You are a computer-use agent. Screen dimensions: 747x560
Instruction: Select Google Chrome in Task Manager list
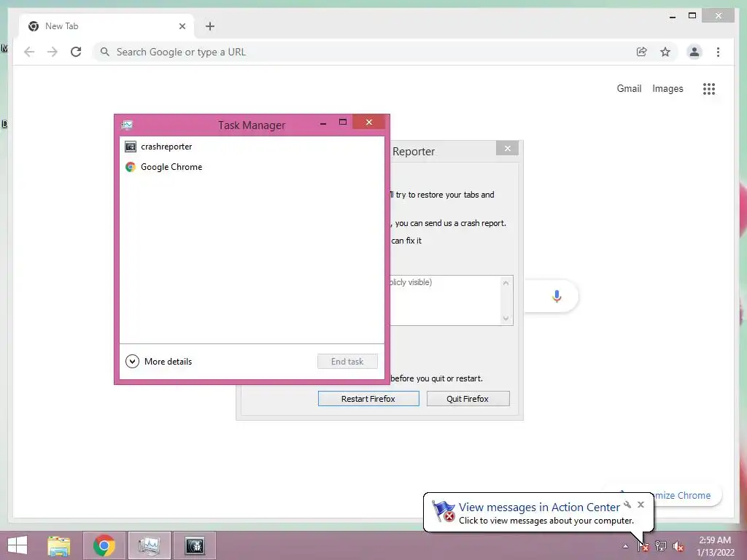(252, 167)
